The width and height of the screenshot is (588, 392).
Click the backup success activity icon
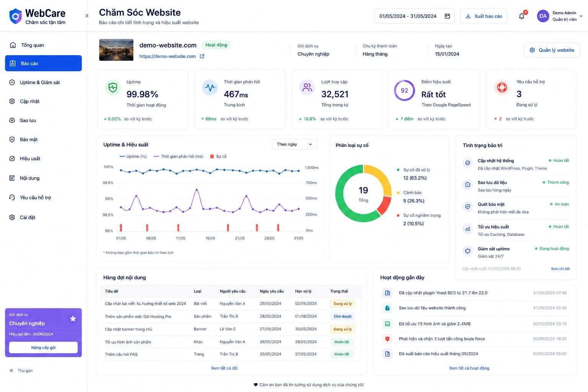(x=387, y=308)
